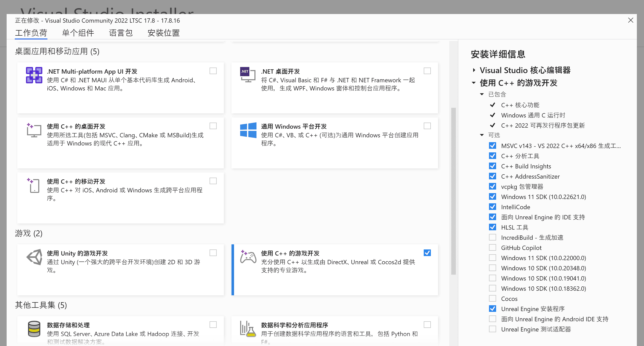The width and height of the screenshot is (644, 346).
Task: Click the 桌面应用和移动应用 (5) section header
Action: [57, 51]
